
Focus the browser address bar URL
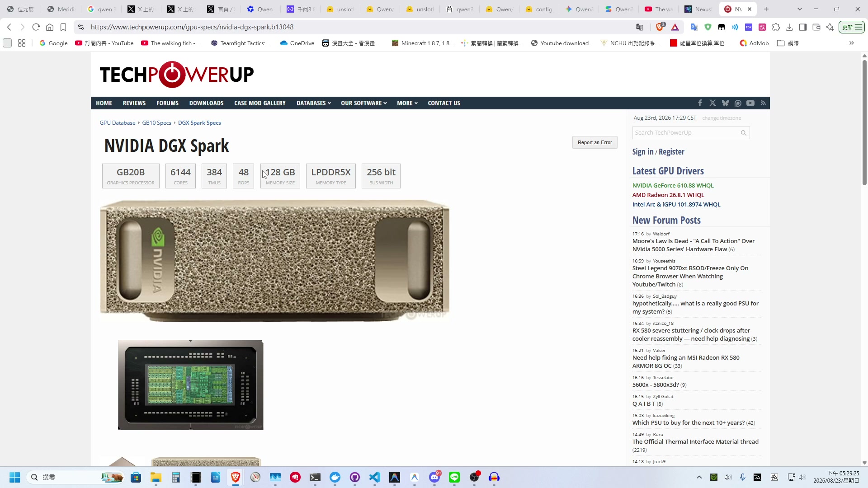(x=192, y=27)
